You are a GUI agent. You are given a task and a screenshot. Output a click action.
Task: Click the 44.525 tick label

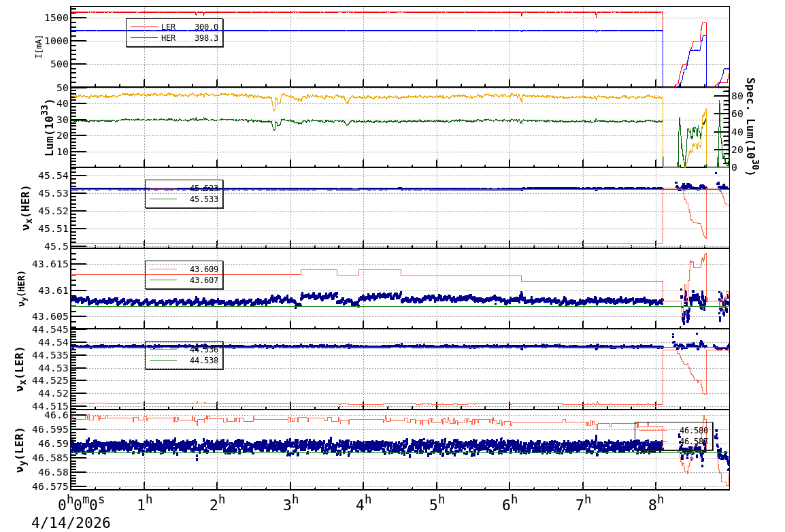50,381
